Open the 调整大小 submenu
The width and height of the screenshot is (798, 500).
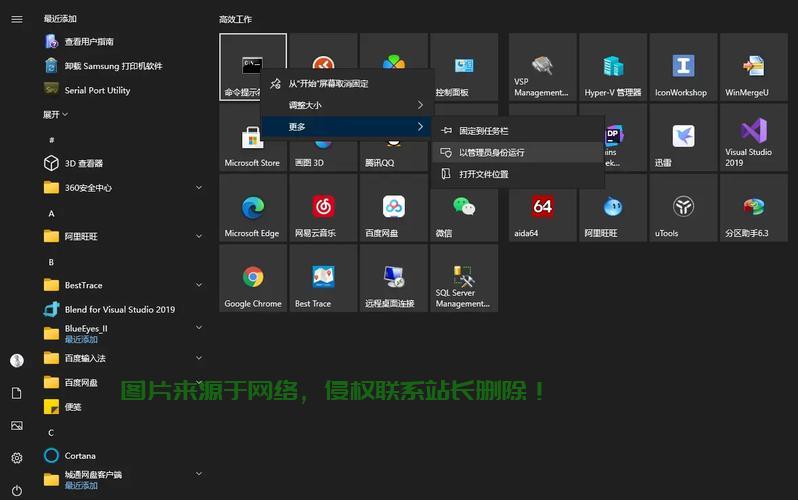coord(347,105)
